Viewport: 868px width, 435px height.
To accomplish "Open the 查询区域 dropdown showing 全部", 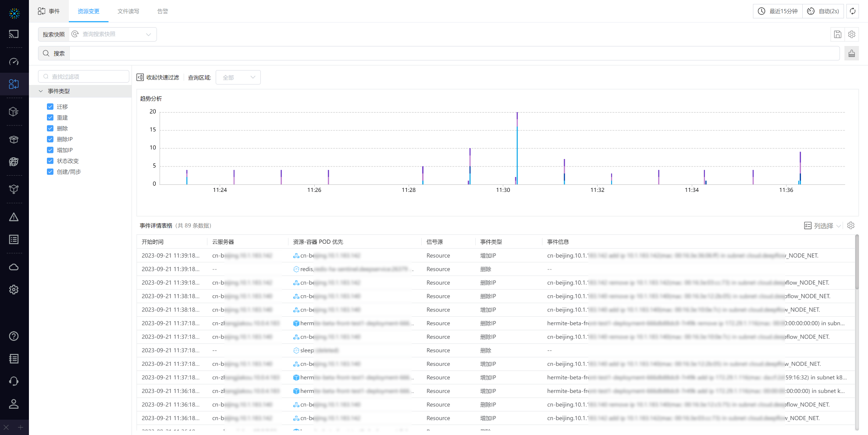I will click(238, 78).
